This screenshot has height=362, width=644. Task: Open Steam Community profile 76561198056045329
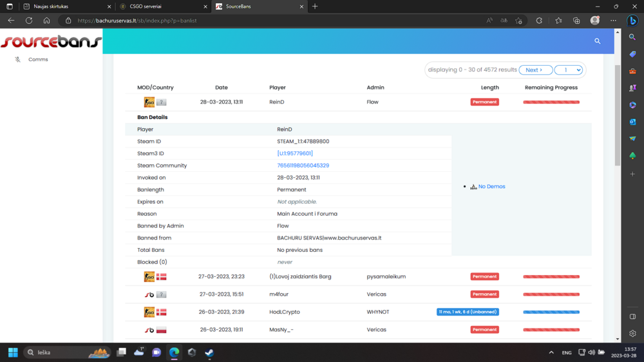coord(303,166)
